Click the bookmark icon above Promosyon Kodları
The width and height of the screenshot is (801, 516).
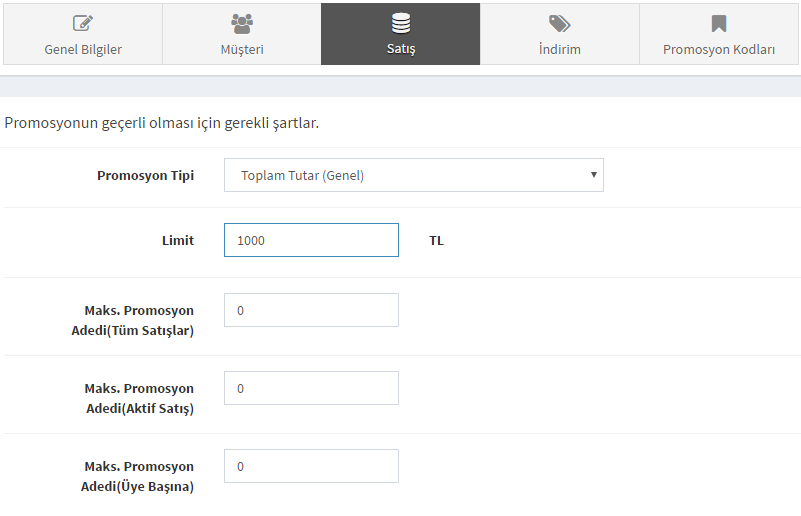(x=719, y=24)
